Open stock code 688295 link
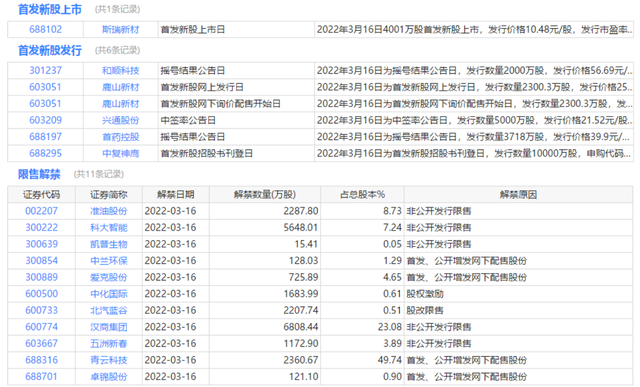The height and width of the screenshot is (387, 640). 45,153
